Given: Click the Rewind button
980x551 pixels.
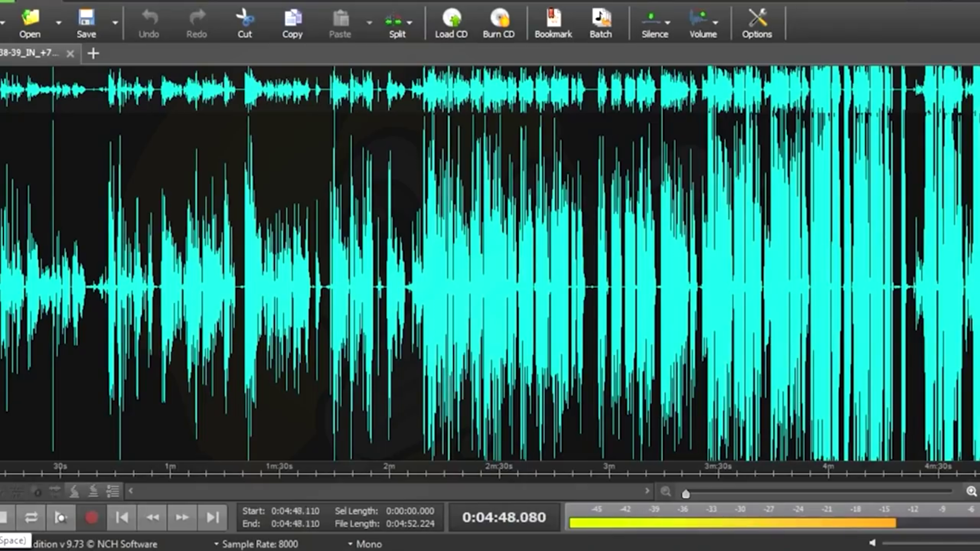Looking at the screenshot, I should coord(152,517).
